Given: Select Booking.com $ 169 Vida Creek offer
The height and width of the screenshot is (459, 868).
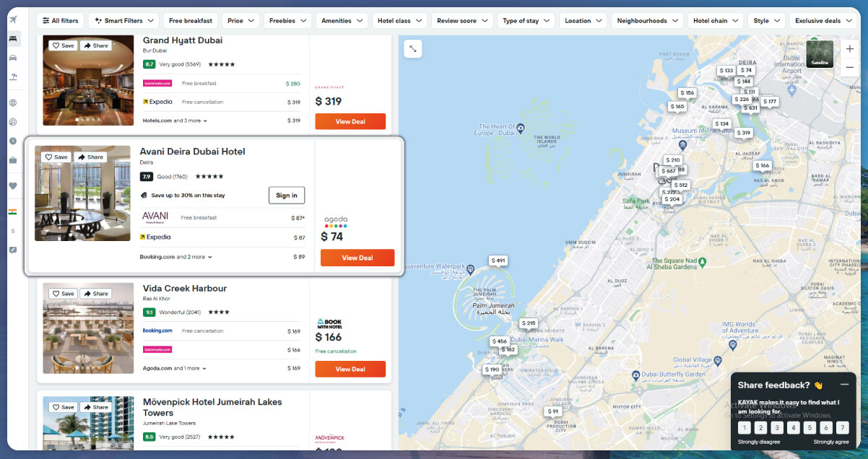Looking at the screenshot, I should 222,331.
